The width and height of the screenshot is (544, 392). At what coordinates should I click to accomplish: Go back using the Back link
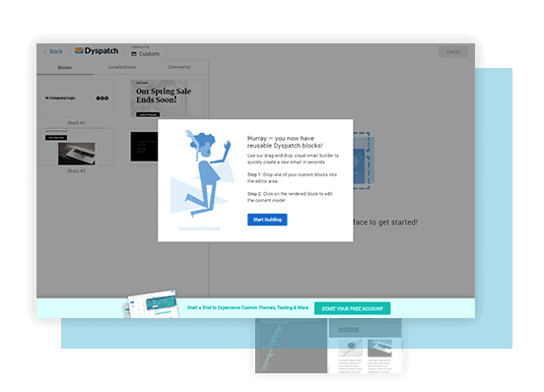pos(53,51)
